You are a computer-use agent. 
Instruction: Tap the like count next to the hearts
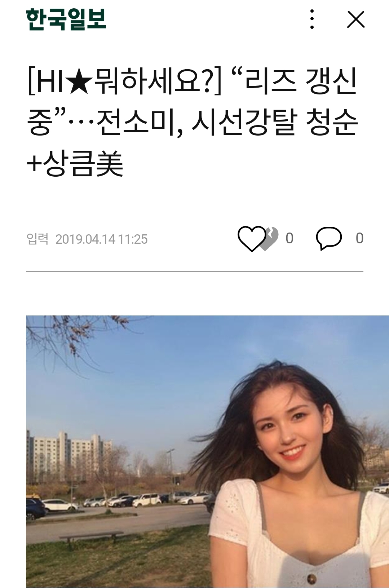point(289,238)
